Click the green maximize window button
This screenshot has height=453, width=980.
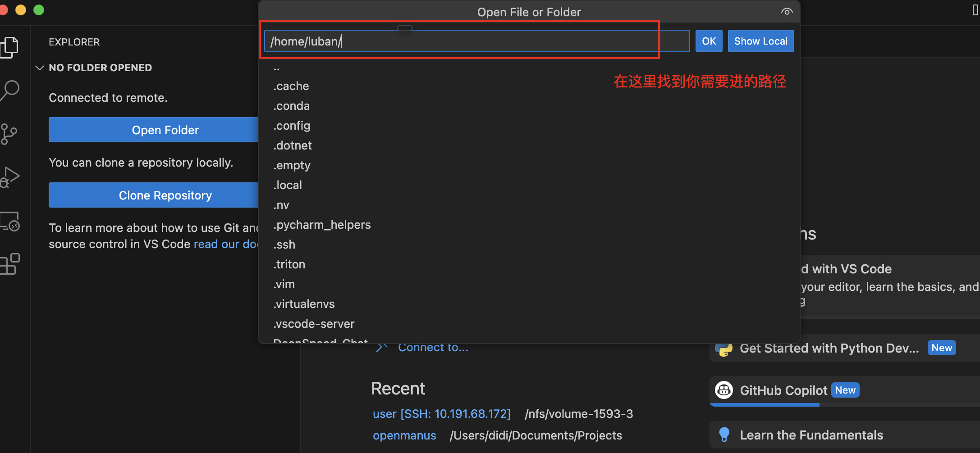coord(39,10)
